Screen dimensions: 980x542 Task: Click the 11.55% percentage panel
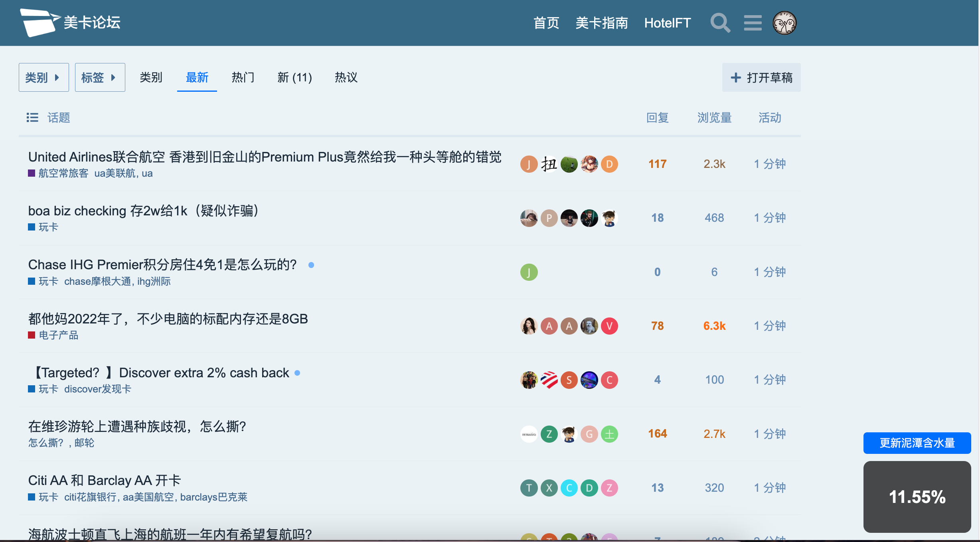tap(917, 497)
